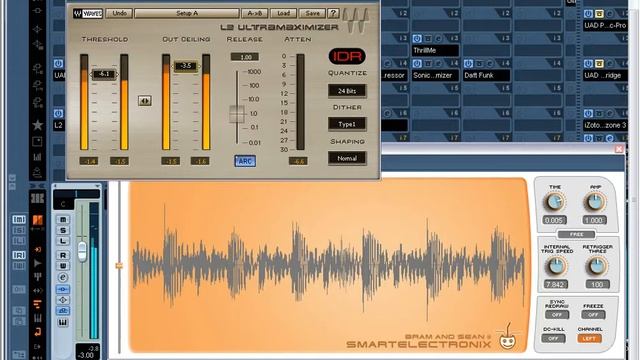Move the Release fader handle

[x=236, y=114]
